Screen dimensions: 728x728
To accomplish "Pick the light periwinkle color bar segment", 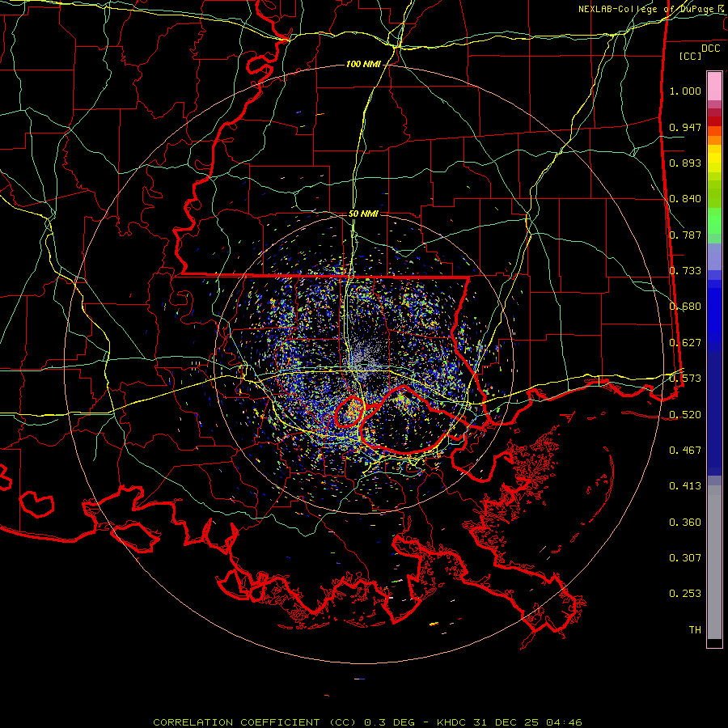I will pos(714,256).
